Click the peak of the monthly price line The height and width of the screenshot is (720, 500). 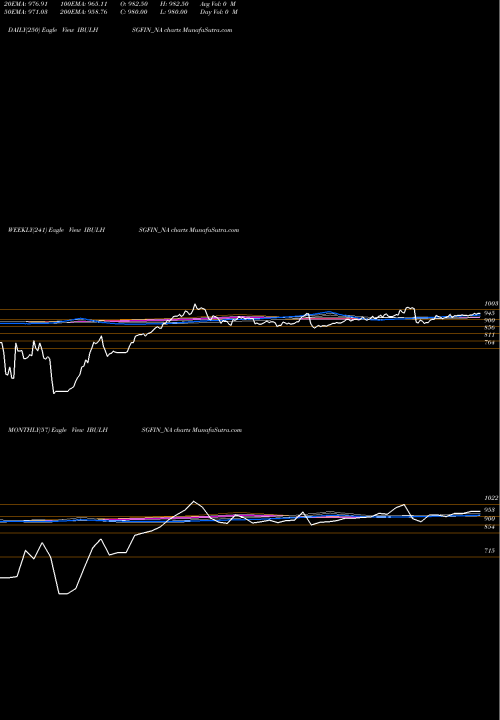pos(194,501)
